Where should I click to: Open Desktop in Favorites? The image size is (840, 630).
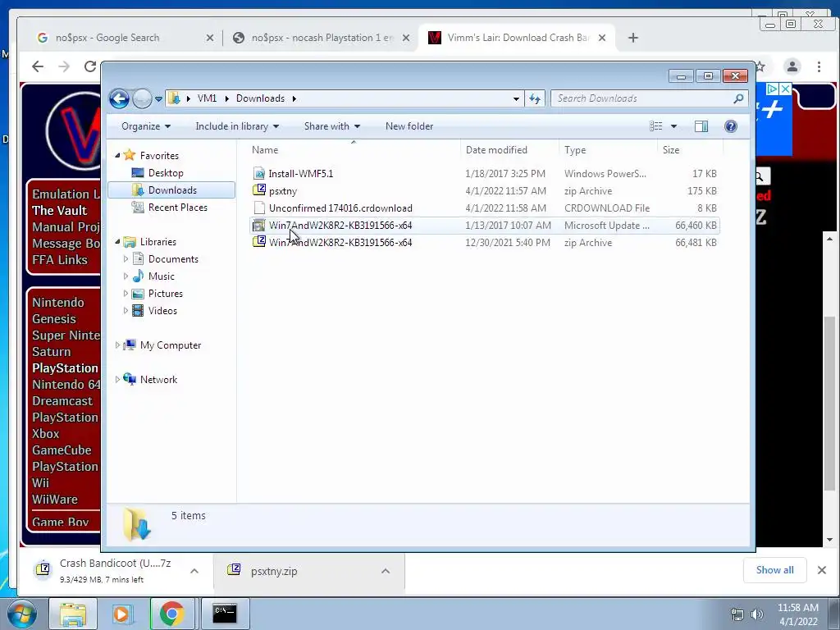click(166, 173)
